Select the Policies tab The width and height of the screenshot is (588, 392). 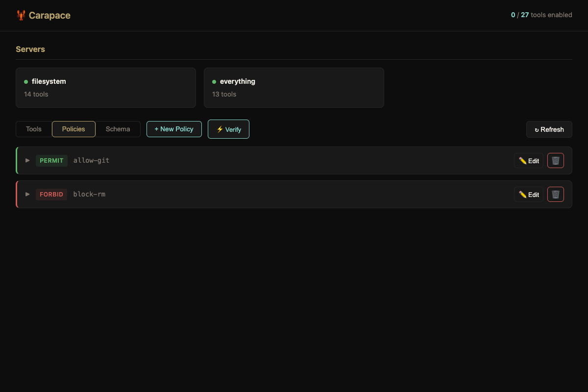(73, 129)
